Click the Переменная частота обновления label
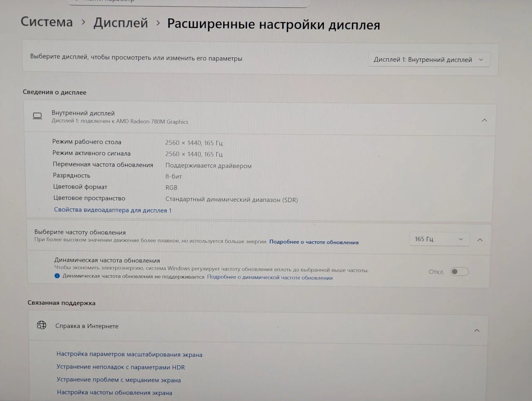Screen dimensions: 532x401 tap(103, 165)
